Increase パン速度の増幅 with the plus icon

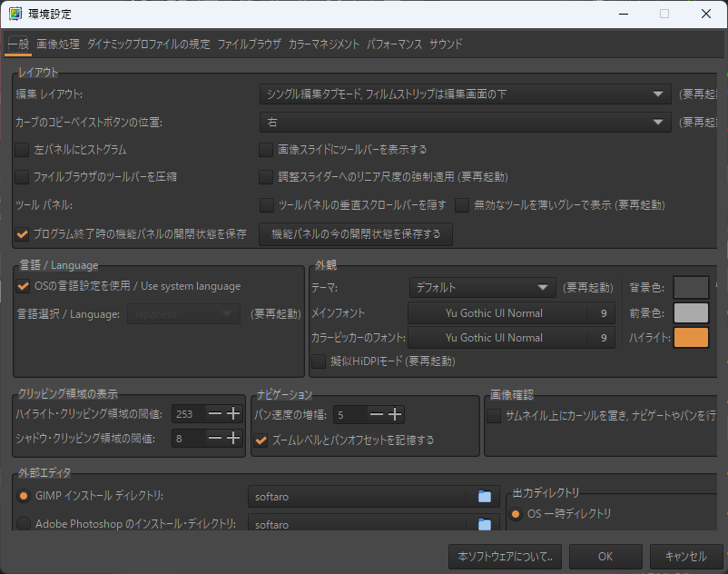pyautogui.click(x=395, y=414)
